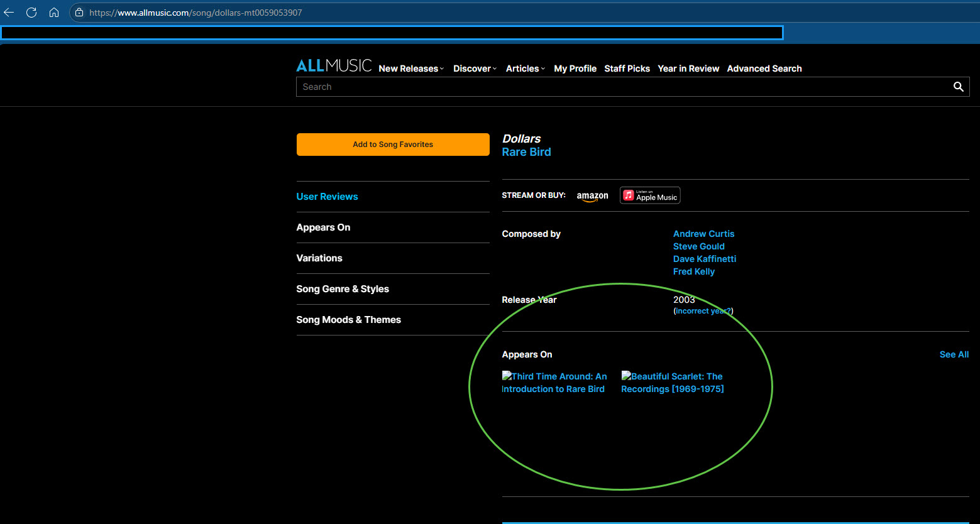Reload the page with refresh icon

31,13
